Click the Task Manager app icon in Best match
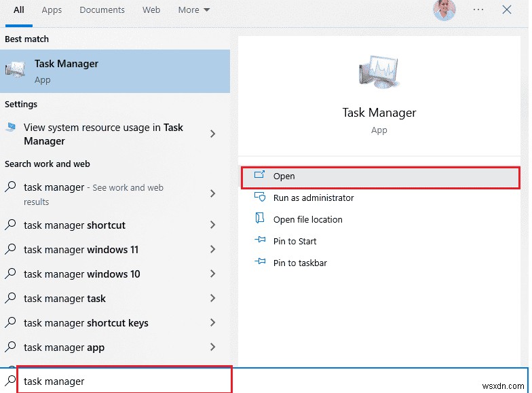This screenshot has height=393, width=532. point(15,71)
